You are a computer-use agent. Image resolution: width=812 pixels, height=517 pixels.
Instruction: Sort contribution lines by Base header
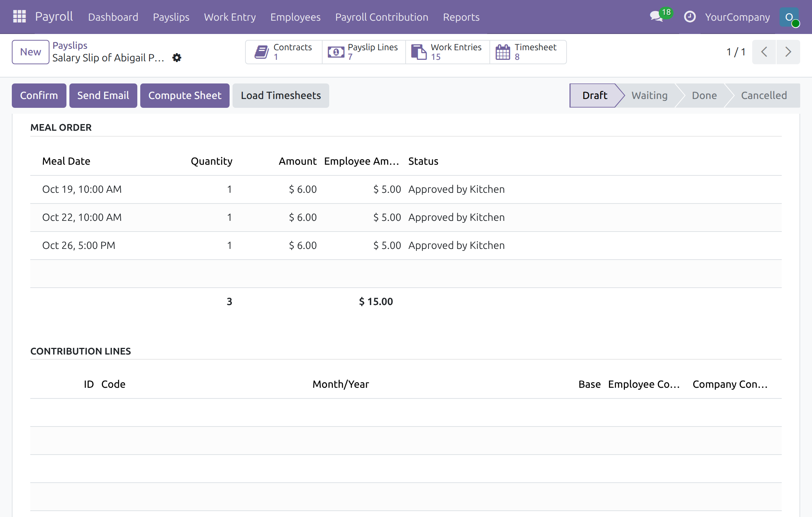click(589, 384)
